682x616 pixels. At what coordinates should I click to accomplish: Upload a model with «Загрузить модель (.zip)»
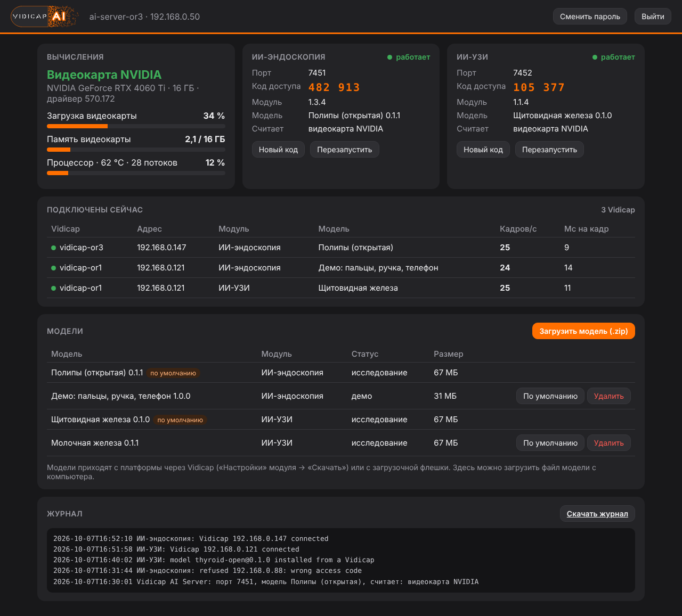click(x=583, y=331)
